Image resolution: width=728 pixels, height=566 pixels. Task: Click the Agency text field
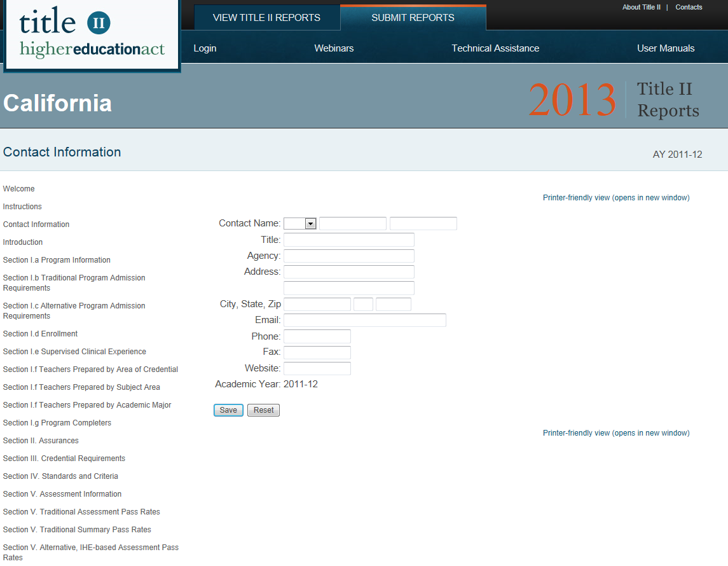(348, 256)
